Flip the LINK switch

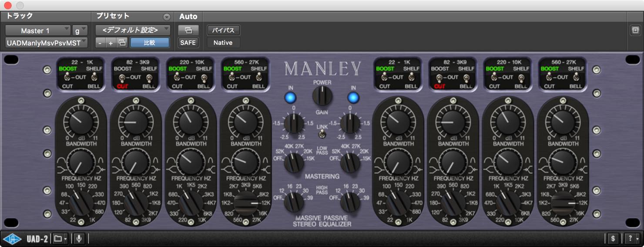tap(322, 134)
